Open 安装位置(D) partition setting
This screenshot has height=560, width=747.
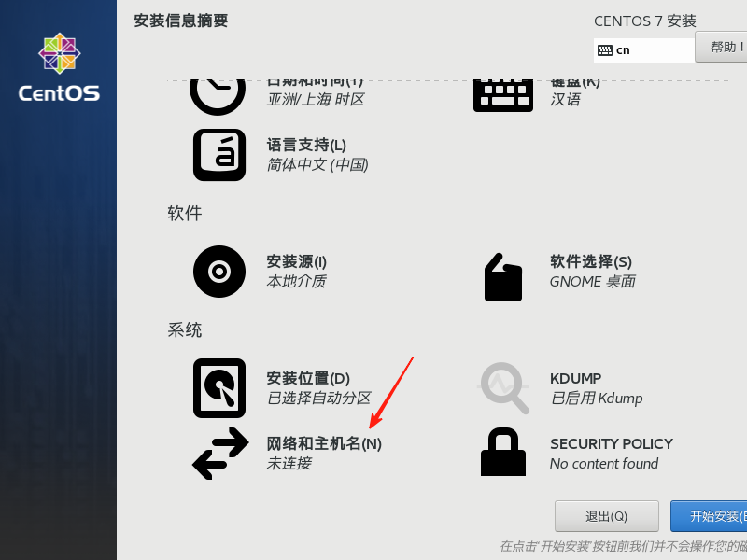318,388
